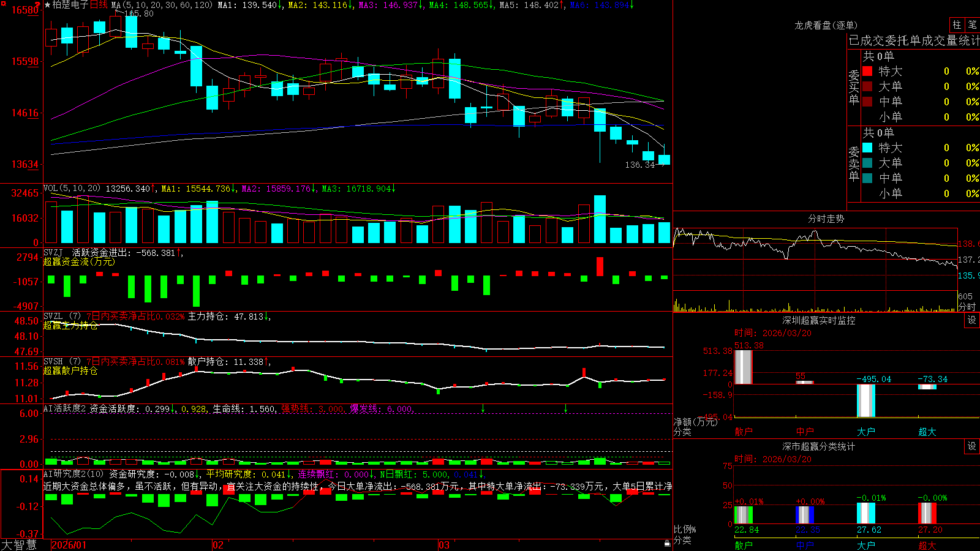Click the 02 month marker on timeline
The image size is (980, 551).
(x=218, y=545)
